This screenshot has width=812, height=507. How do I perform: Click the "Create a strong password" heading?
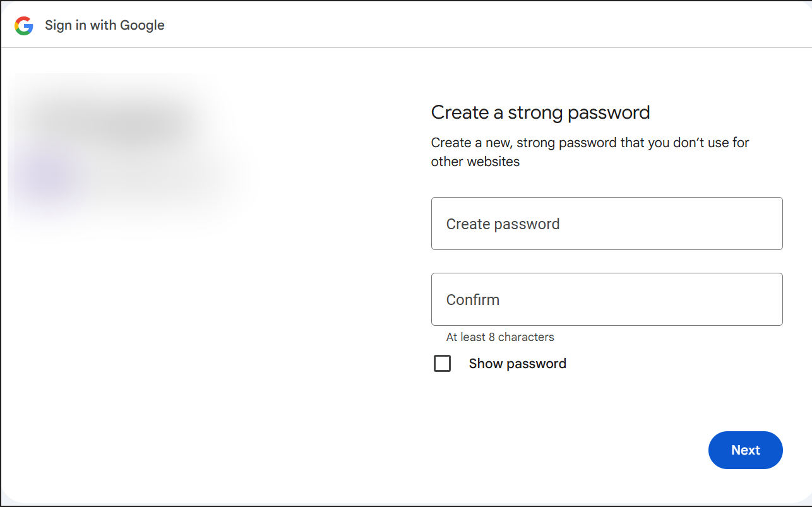540,112
